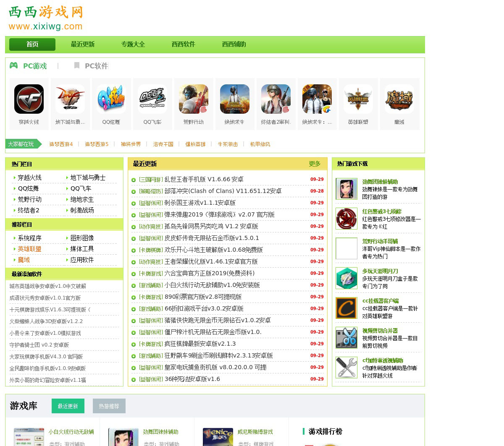Open 穿越火线 in 热门栏目 list
The height and width of the screenshot is (446, 504).
(30, 177)
